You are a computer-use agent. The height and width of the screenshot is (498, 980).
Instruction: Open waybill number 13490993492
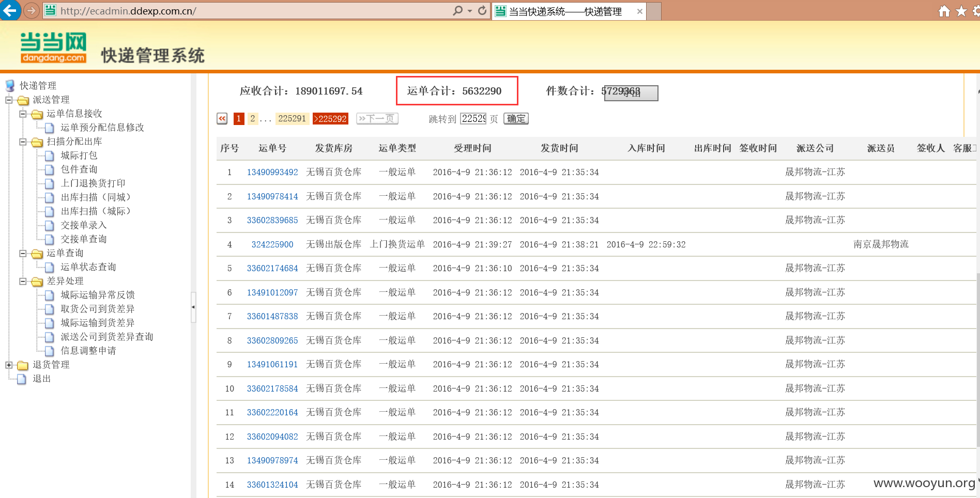coord(272,173)
